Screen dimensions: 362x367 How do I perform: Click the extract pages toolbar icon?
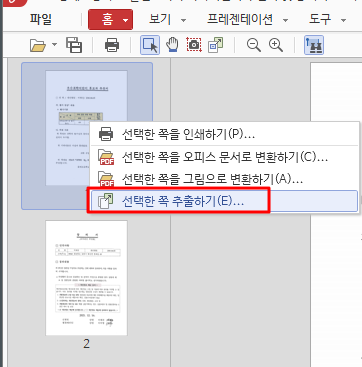tap(215, 45)
